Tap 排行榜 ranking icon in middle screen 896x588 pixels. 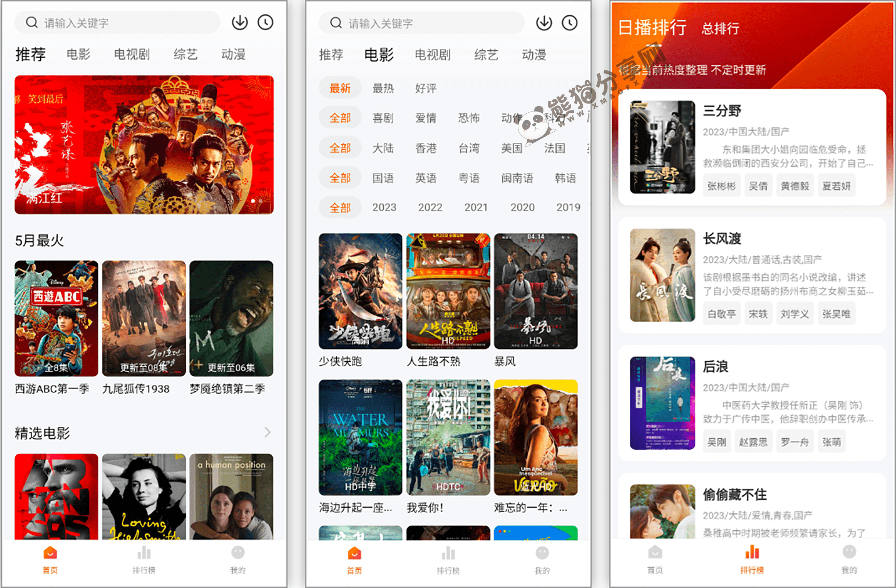click(448, 554)
